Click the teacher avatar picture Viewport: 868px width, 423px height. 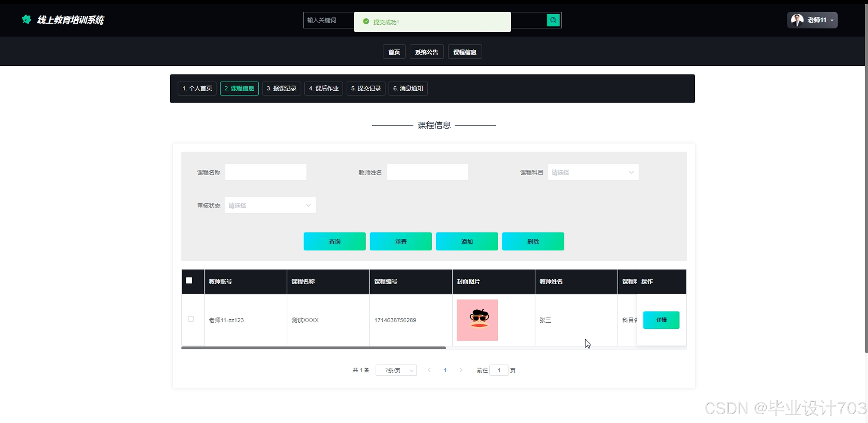click(x=797, y=20)
